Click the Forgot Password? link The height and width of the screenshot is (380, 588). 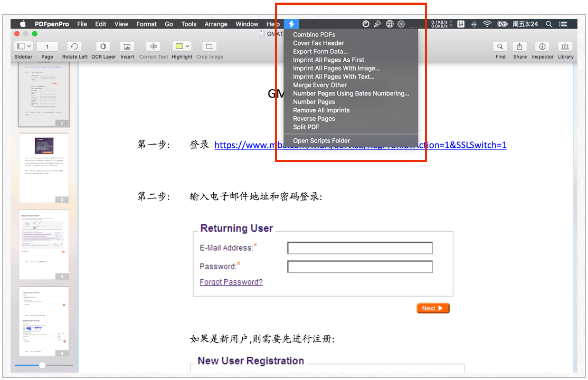coord(231,282)
